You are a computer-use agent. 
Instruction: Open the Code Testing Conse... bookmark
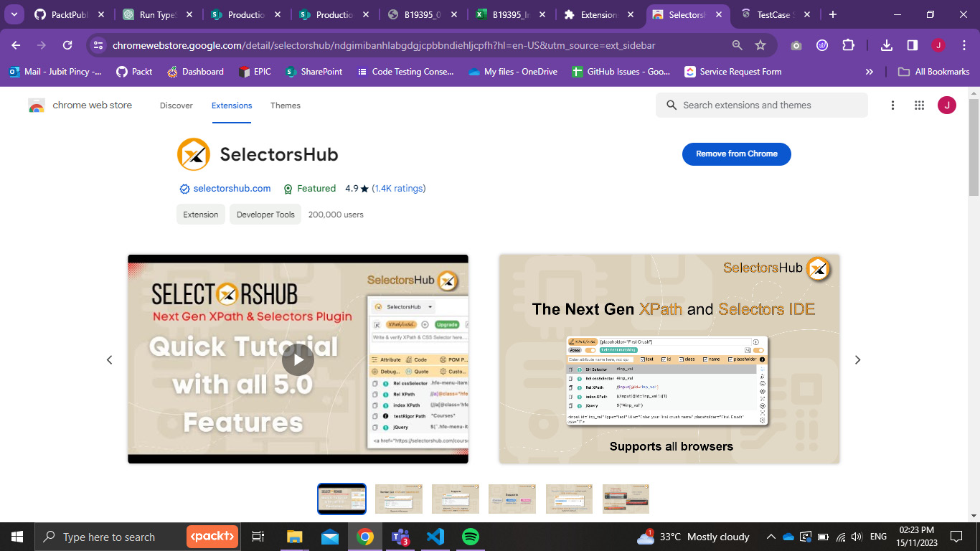405,72
